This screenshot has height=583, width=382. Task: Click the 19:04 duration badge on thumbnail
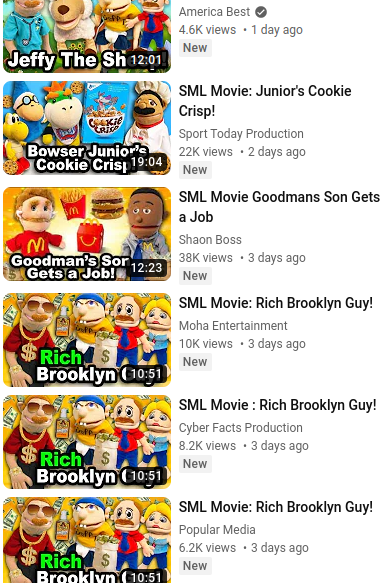click(147, 162)
